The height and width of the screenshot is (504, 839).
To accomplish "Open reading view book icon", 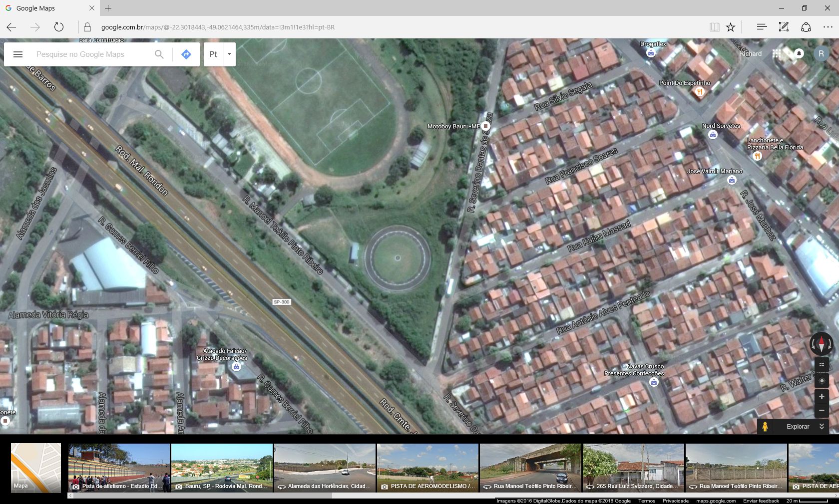I will coord(714,27).
